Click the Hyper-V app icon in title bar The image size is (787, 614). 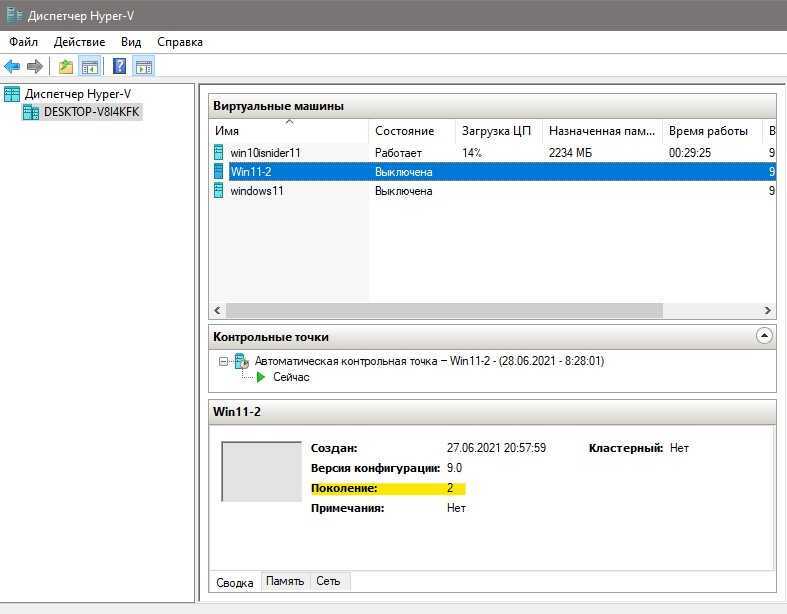pyautogui.click(x=14, y=15)
